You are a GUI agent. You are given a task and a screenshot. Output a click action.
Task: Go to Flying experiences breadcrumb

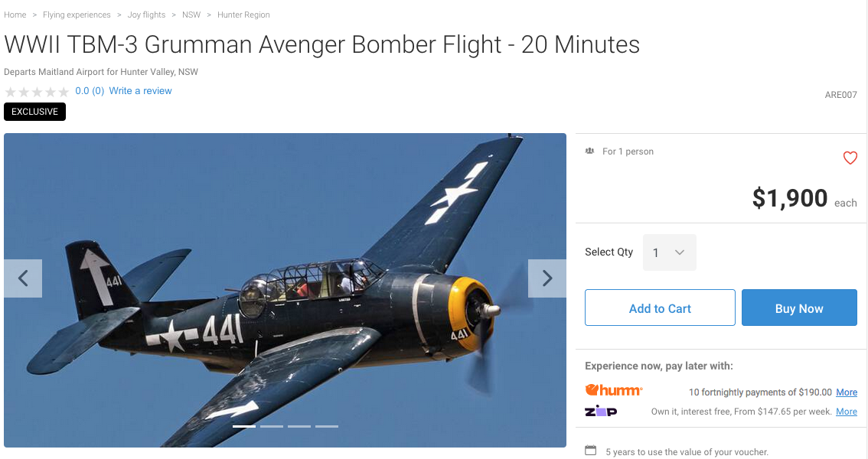coord(77,15)
